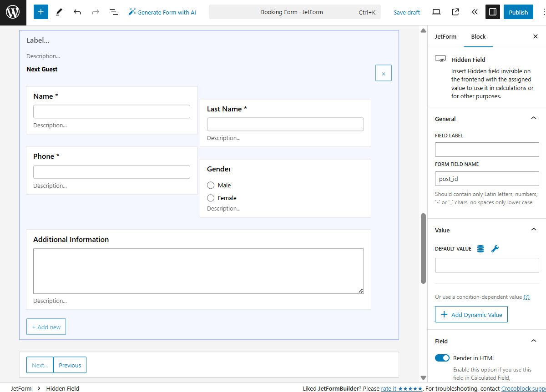Toggle the Settings panel icon near Publish
Screen dimensions: 546x392
point(492,12)
